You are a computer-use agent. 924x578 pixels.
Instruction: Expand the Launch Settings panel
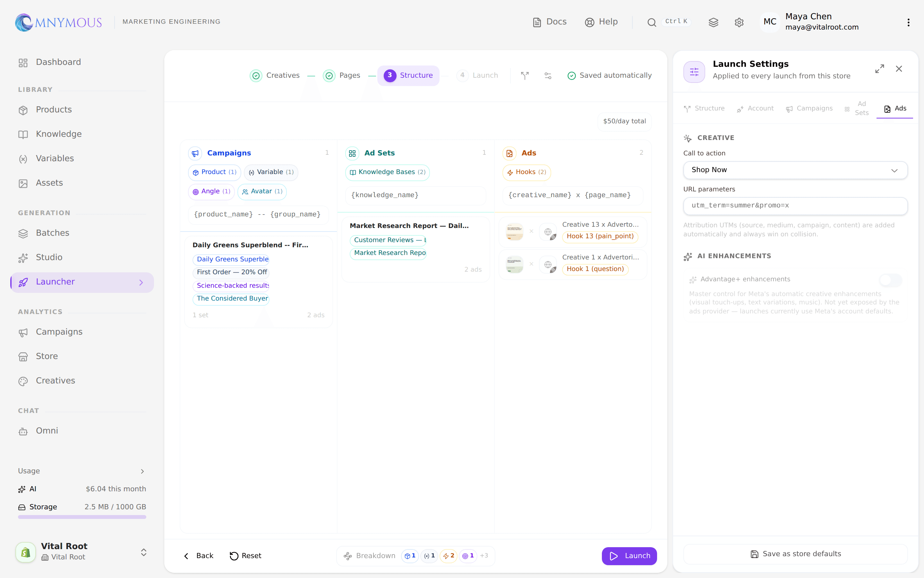880,69
